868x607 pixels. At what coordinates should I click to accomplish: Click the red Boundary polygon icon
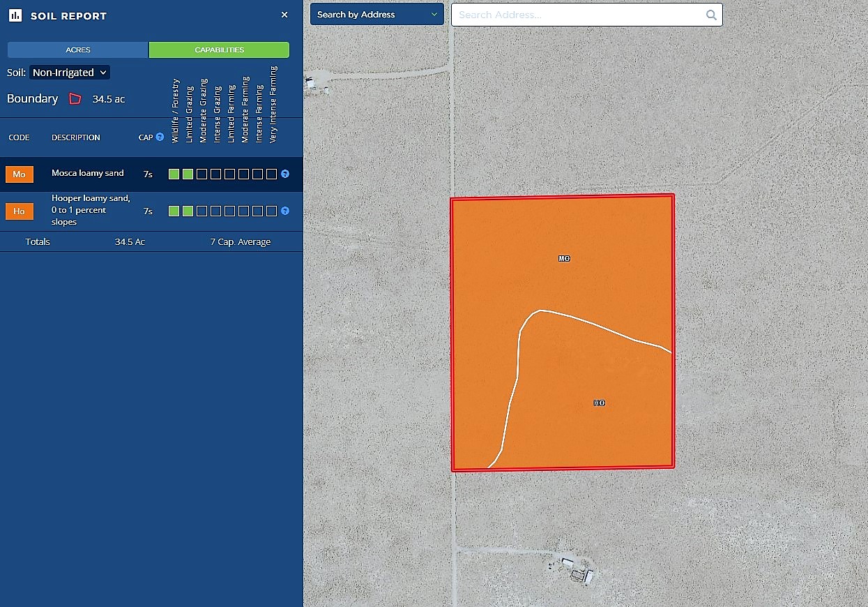(75, 99)
